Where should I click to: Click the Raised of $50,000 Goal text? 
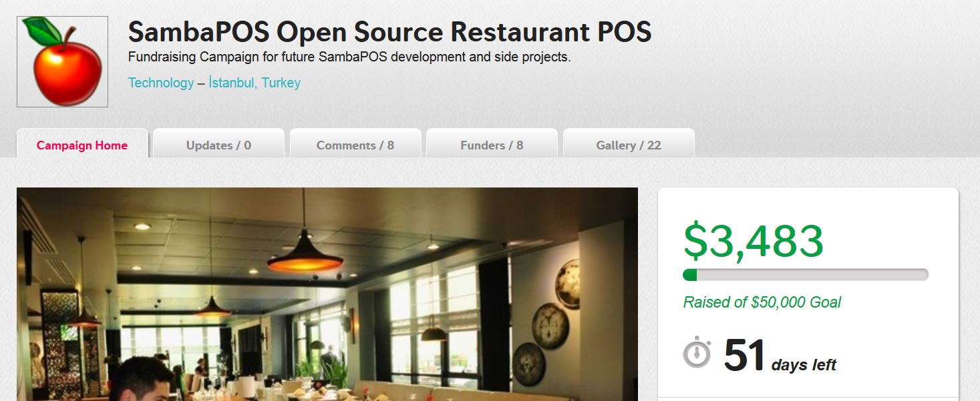(762, 302)
